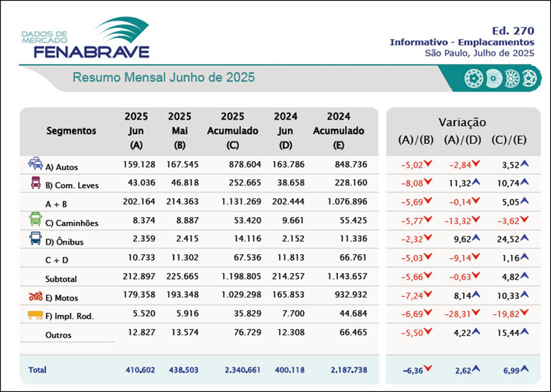Click the red Motos motorcycle icon
Screen dimensions: 551x392
click(34, 297)
